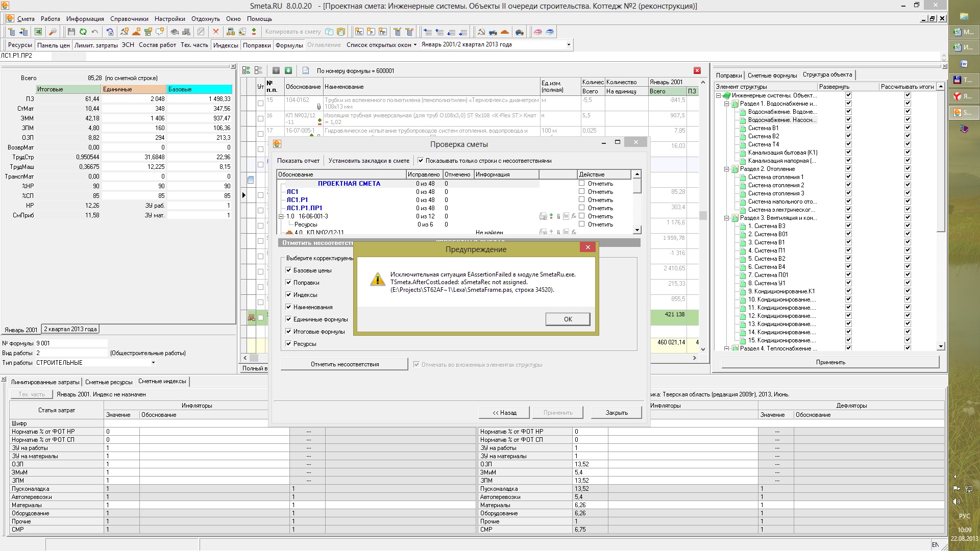Image resolution: width=980 pixels, height=551 pixels.
Task: Select Система В1 in the structure tree
Action: tap(763, 128)
